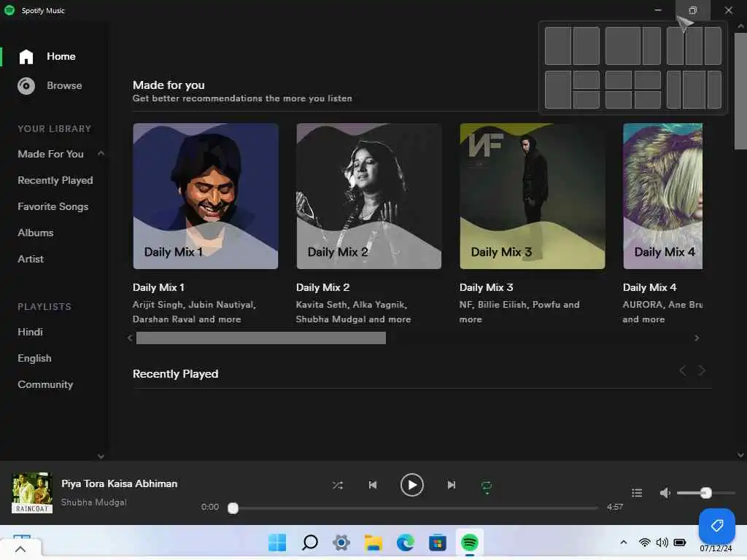The image size is (747, 560).
Task: Open Settings gear in taskbar
Action: [341, 542]
